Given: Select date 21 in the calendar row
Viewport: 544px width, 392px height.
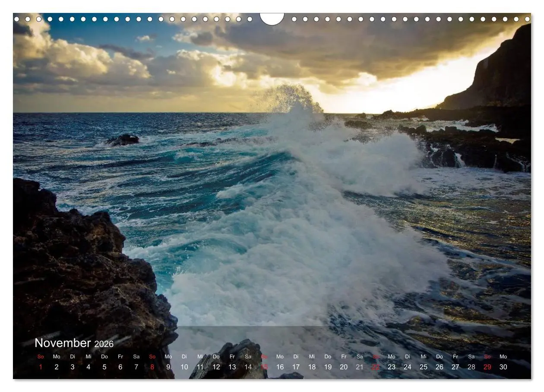Looking at the screenshot, I should point(360,367).
